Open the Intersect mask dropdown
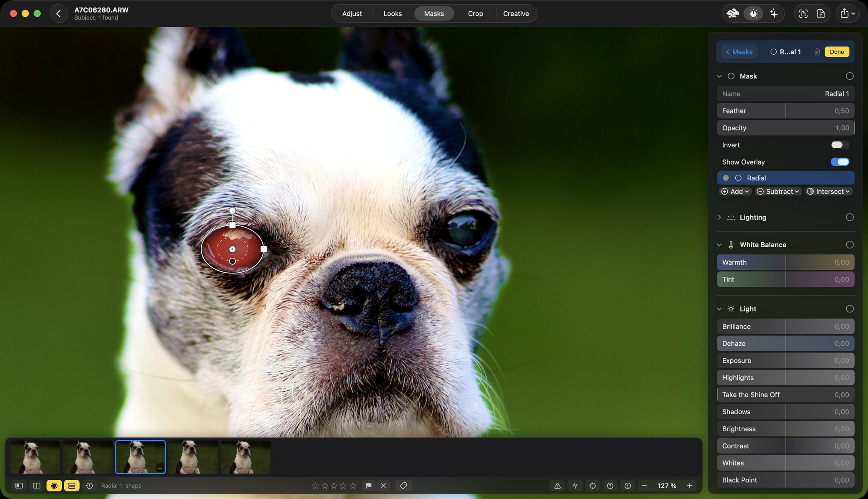The height and width of the screenshot is (499, 868). [x=828, y=191]
